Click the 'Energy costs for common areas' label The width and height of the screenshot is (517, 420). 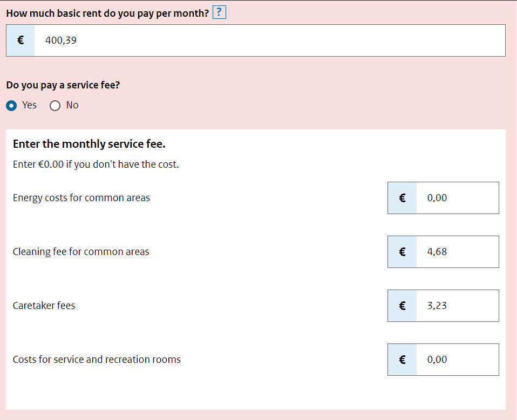(x=81, y=198)
